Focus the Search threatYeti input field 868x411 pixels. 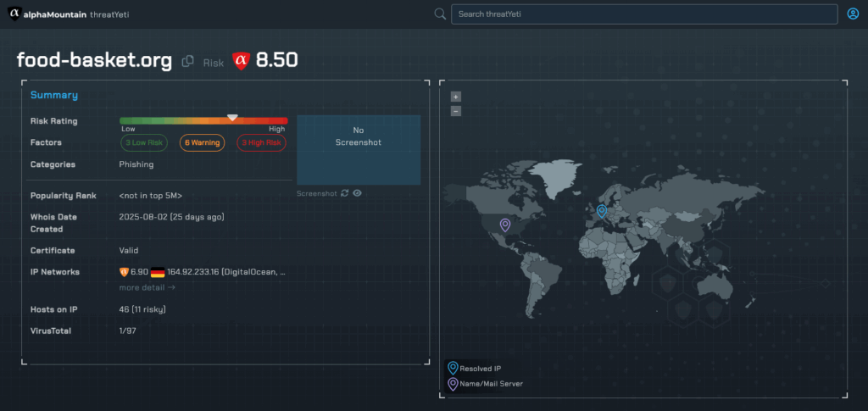[x=644, y=14]
